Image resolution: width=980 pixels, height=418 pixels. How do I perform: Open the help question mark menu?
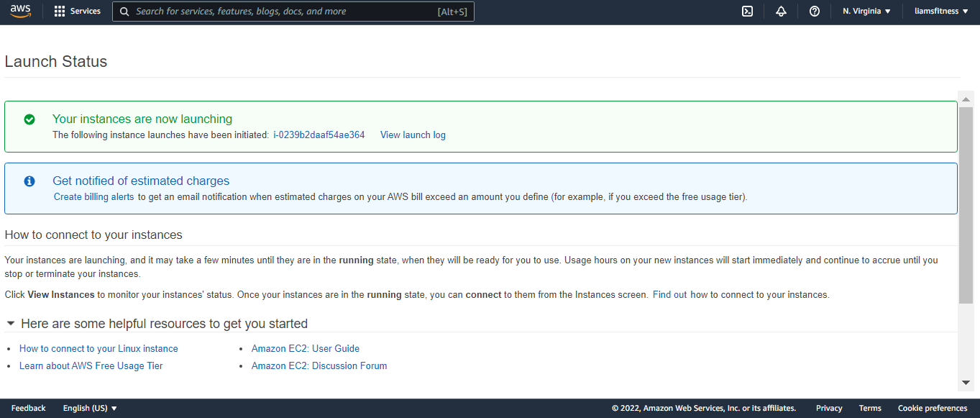pyautogui.click(x=815, y=12)
